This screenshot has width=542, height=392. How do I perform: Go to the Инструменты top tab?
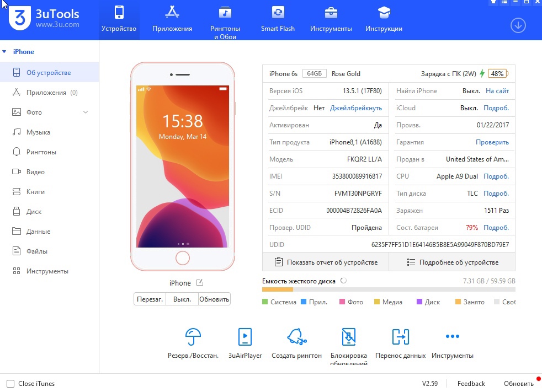coord(331,20)
